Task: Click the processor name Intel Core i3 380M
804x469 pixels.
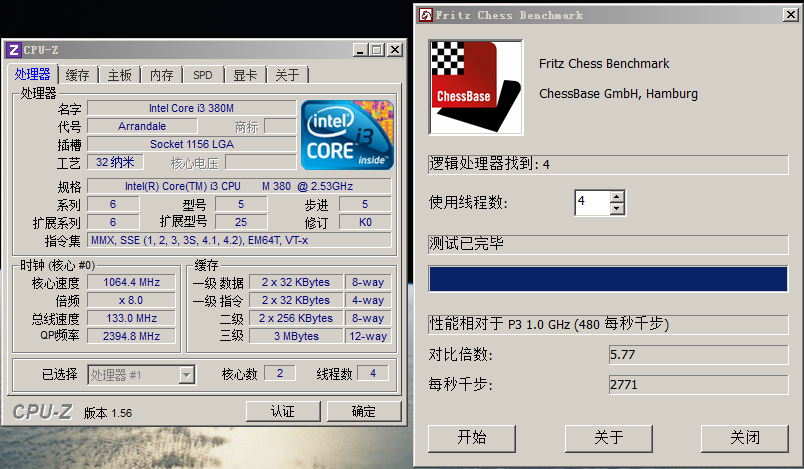Action: click(x=192, y=108)
